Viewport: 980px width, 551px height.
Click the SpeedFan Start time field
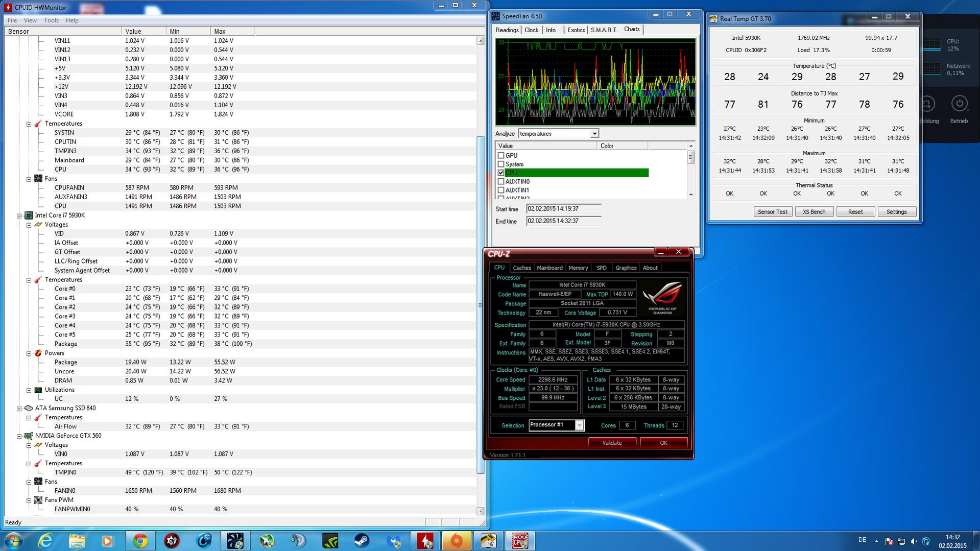[x=563, y=209]
